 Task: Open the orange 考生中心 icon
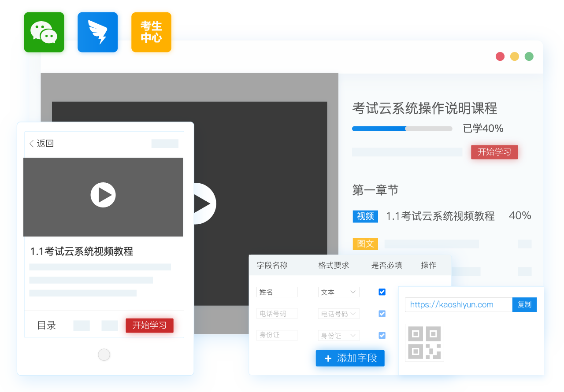click(151, 32)
